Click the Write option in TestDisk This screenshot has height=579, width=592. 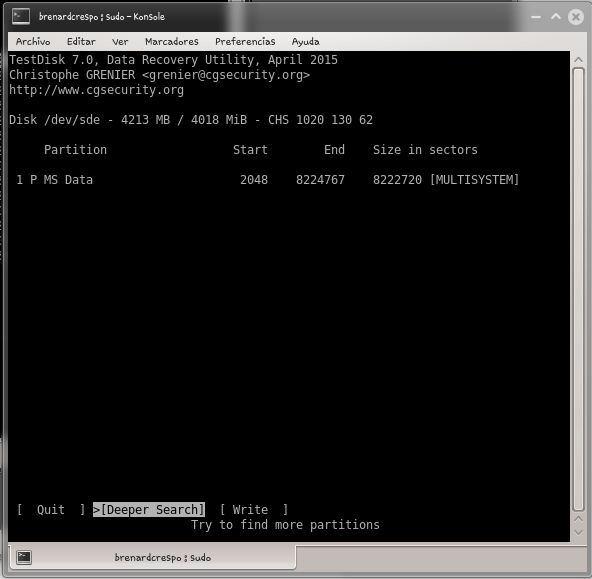coord(254,510)
